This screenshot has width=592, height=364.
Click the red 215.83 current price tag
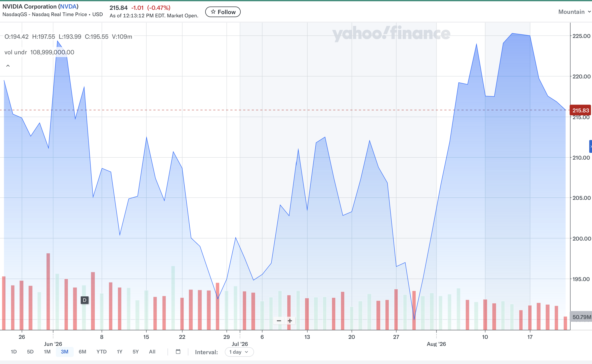581,110
